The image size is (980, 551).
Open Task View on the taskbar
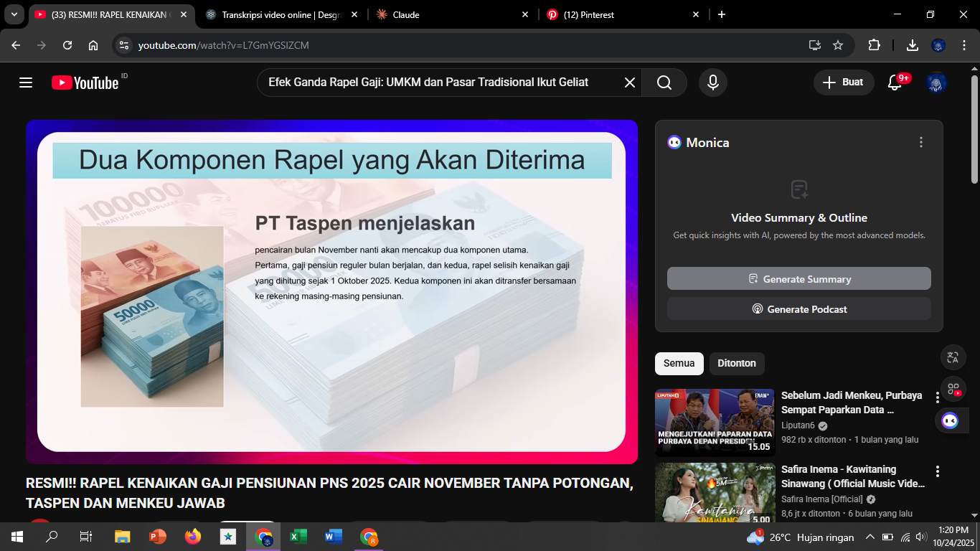click(x=86, y=537)
